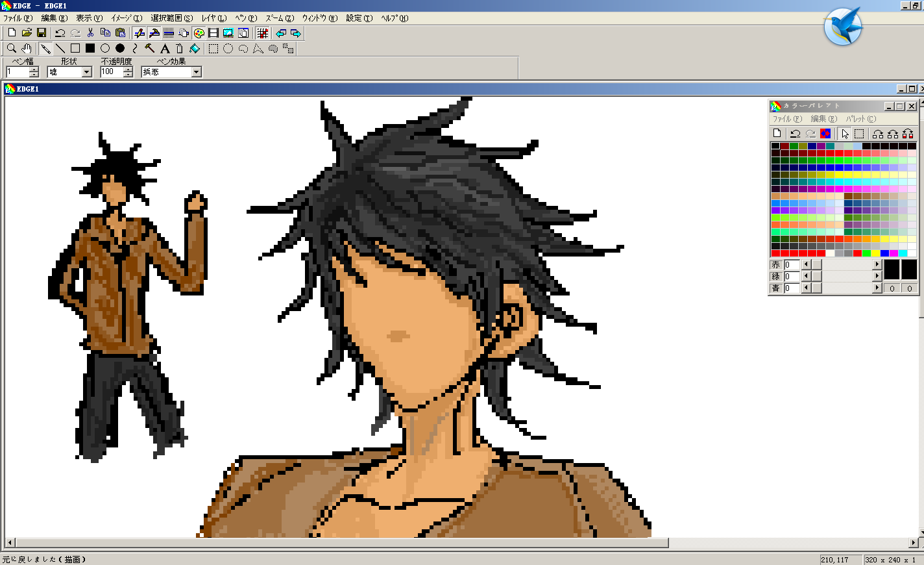Toggle the grid display icon
The height and width of the screenshot is (565, 924).
pos(263,33)
